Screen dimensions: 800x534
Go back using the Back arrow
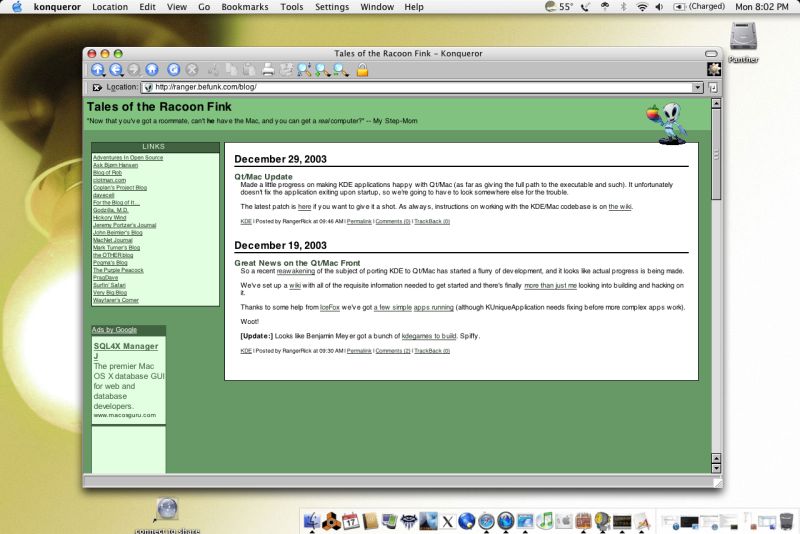click(116, 69)
